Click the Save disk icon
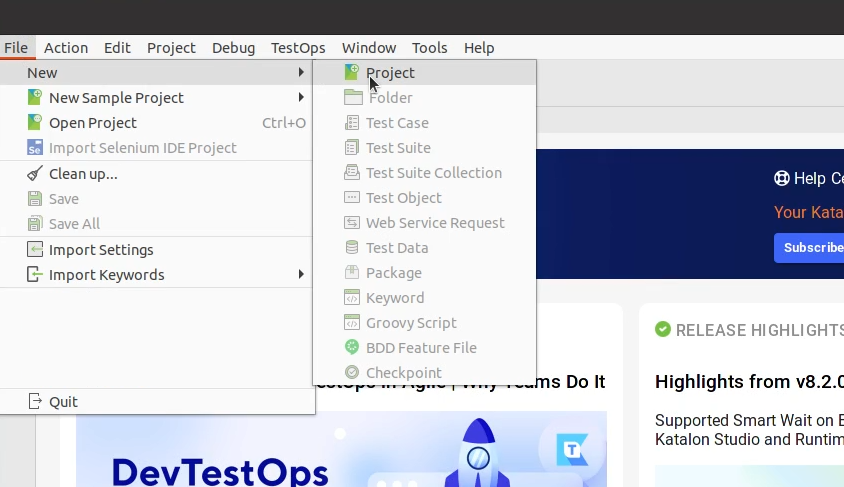844x487 pixels. pos(34,199)
